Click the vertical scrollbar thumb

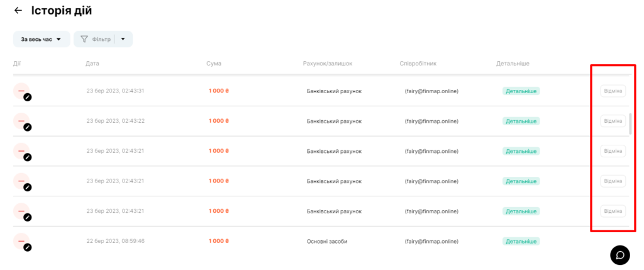630,124
